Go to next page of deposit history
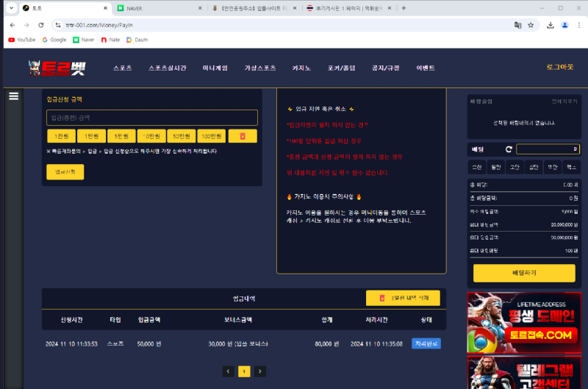Viewport: 588px width, 389px height. click(260, 371)
